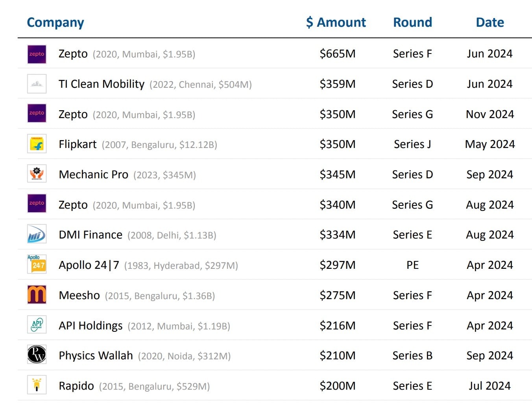
Task: Click the Meesho logo icon
Action: 37,294
